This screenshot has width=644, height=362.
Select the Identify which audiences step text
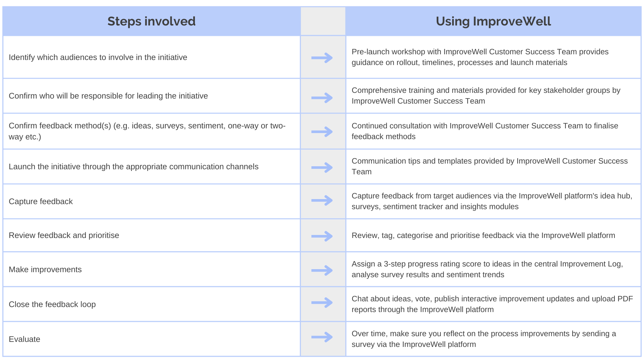(98, 57)
